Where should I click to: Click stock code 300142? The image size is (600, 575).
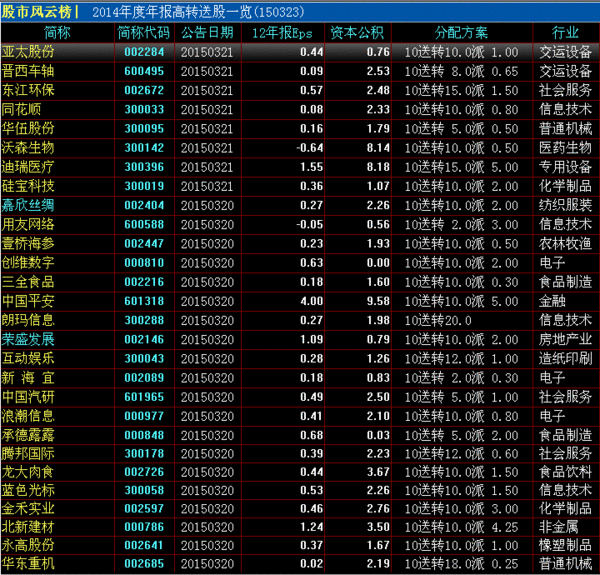[x=144, y=148]
